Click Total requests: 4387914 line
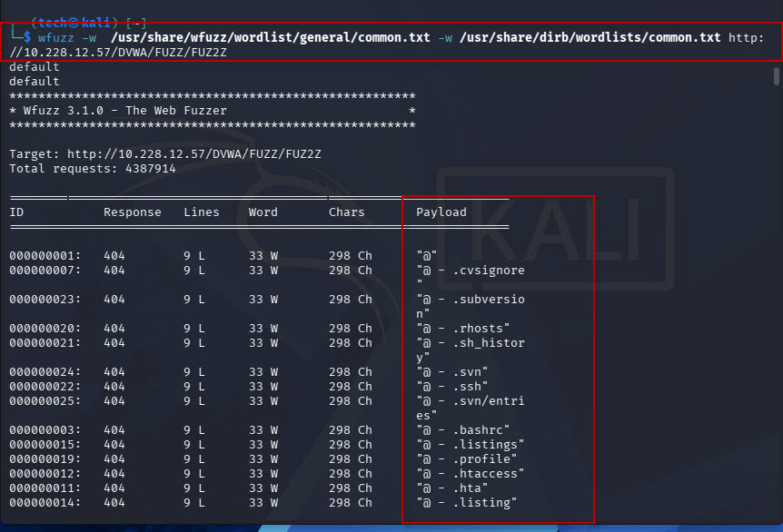The width and height of the screenshot is (783, 532). point(93,169)
